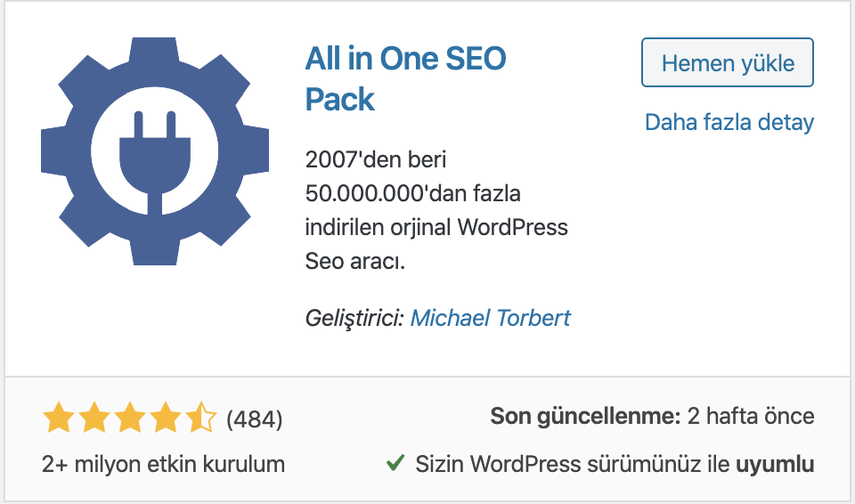This screenshot has width=855, height=504.
Task: Click the "Hemen yükle" install button
Action: click(728, 62)
